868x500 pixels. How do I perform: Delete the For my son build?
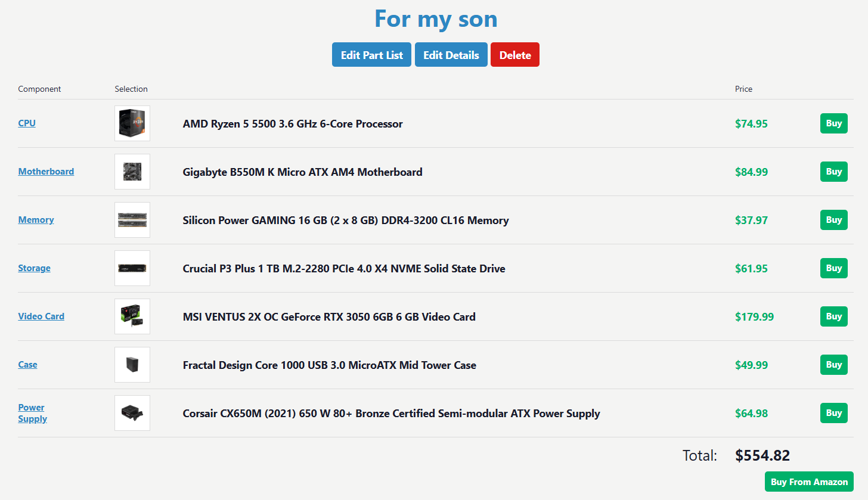[x=515, y=55]
